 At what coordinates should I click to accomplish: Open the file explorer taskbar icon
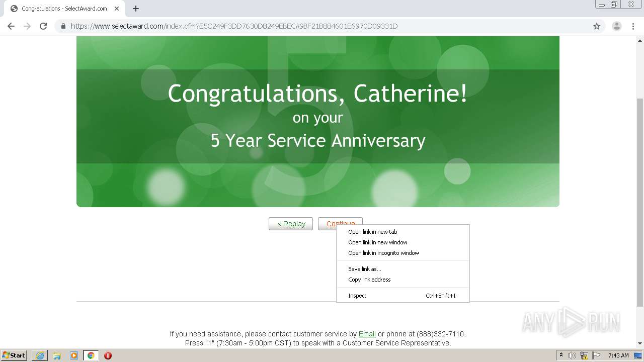pyautogui.click(x=57, y=355)
